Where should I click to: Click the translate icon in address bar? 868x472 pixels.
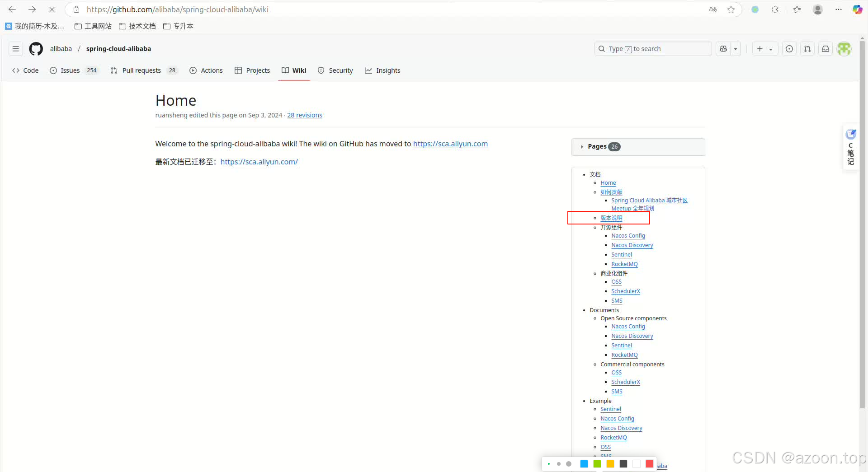713,9
